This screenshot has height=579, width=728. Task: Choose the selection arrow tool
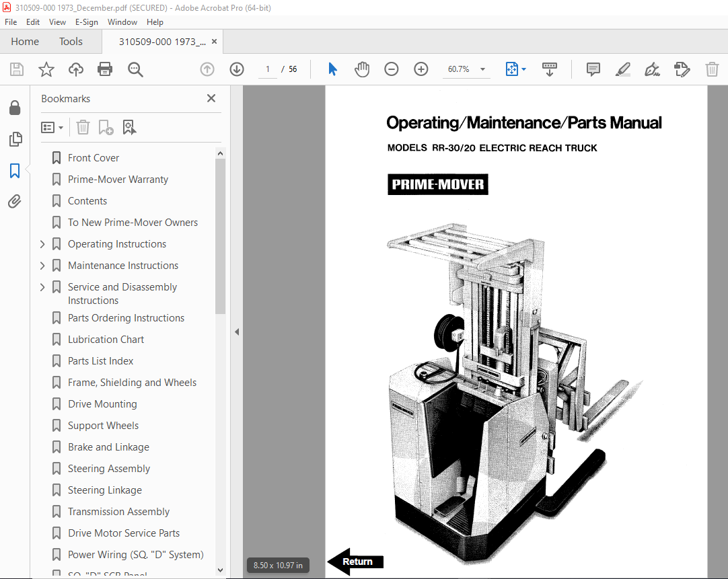pyautogui.click(x=332, y=69)
